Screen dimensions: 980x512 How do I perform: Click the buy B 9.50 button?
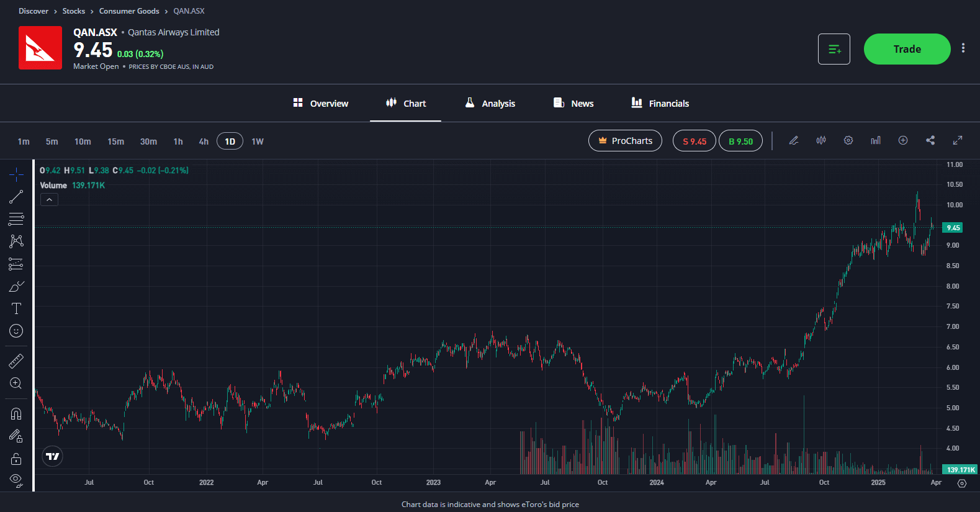(740, 141)
